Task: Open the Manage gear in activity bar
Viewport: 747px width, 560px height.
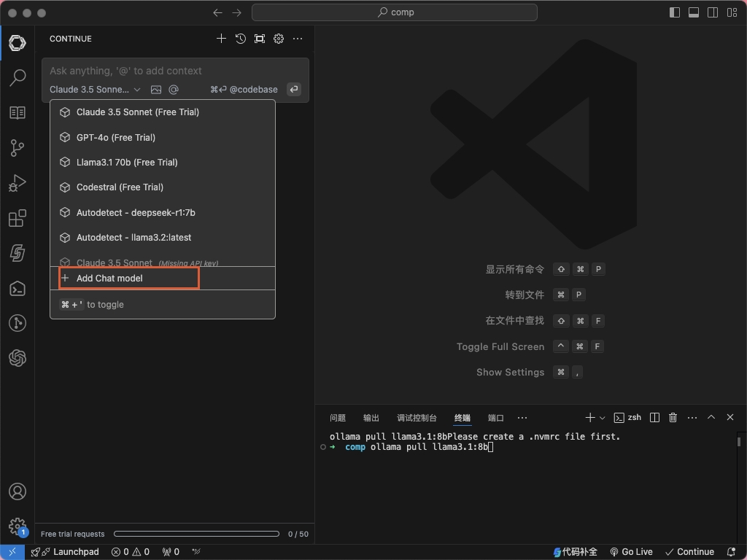Action: (x=18, y=526)
